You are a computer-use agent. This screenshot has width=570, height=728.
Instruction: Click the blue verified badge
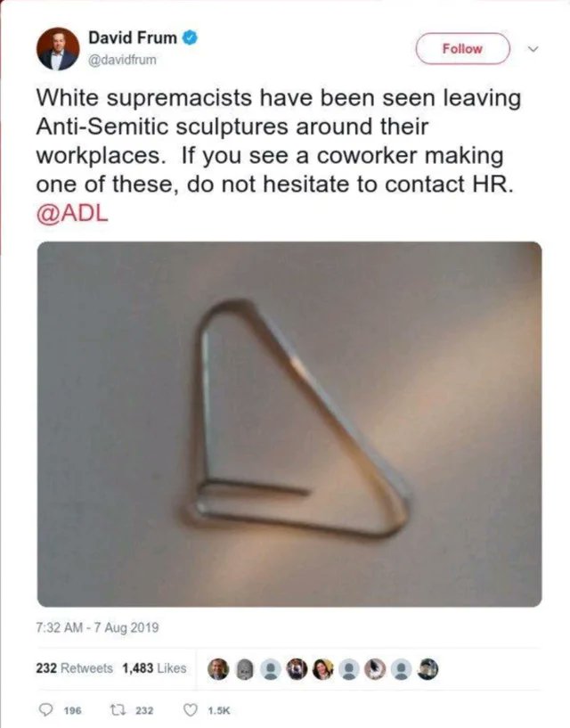coord(190,37)
